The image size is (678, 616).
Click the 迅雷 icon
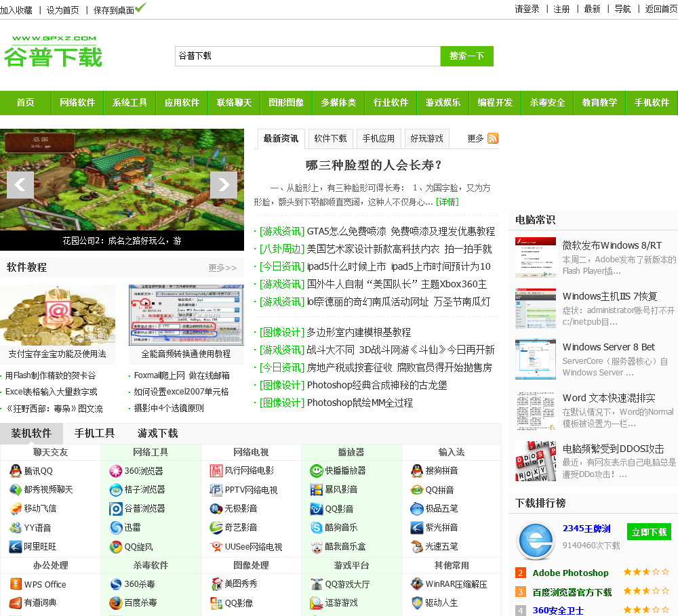[116, 528]
